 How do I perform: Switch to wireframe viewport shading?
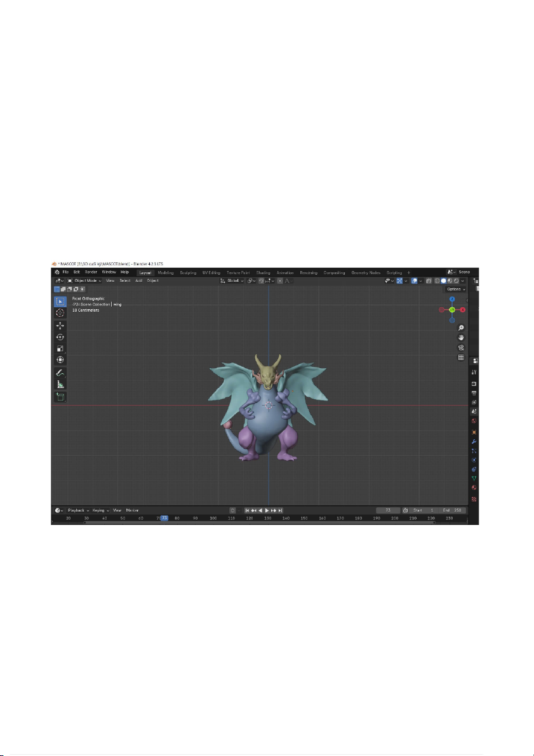point(437,281)
